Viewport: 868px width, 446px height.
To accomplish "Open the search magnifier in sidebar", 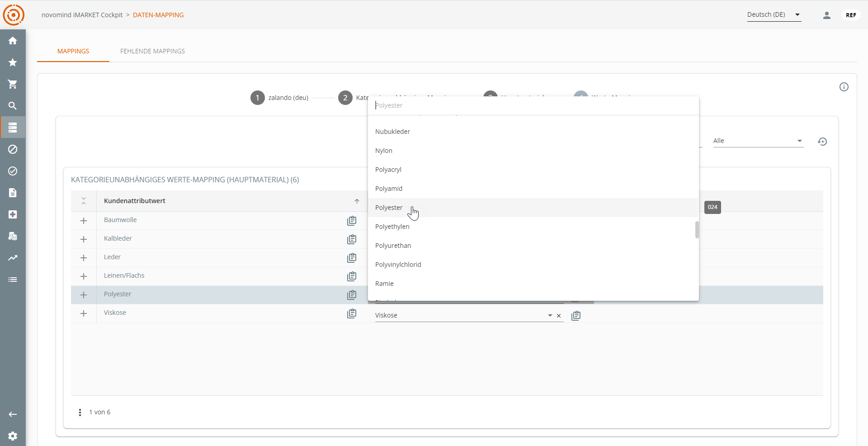I will pyautogui.click(x=13, y=106).
